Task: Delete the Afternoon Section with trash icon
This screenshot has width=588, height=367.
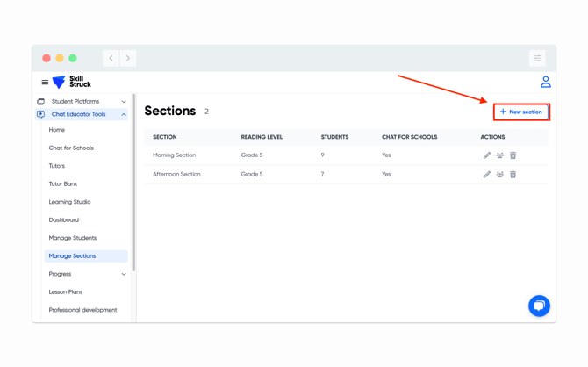Action: pyautogui.click(x=513, y=175)
